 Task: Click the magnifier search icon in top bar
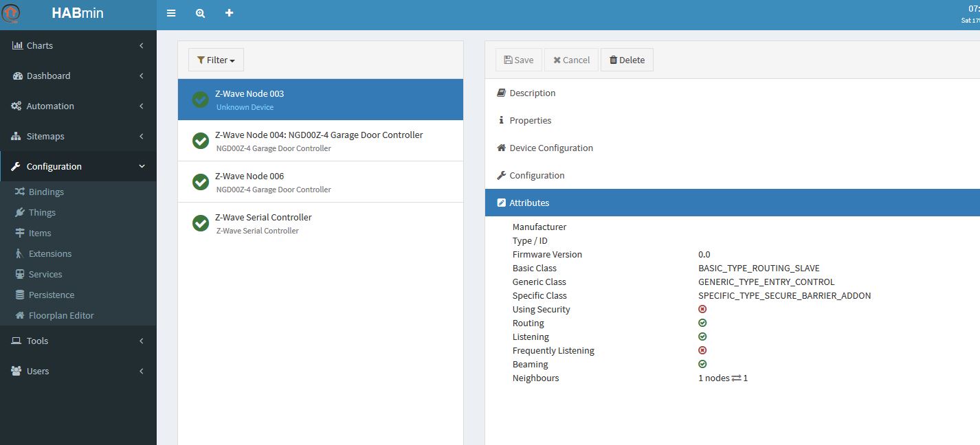click(200, 13)
